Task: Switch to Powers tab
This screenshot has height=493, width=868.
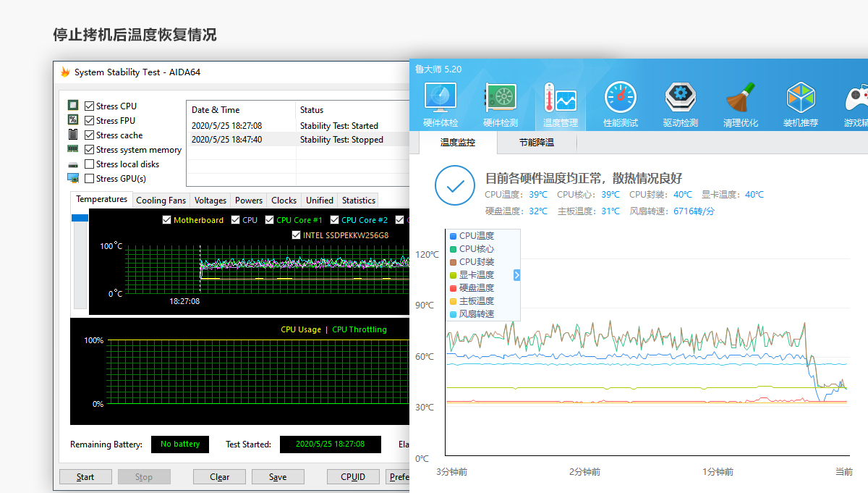Action: pos(249,201)
